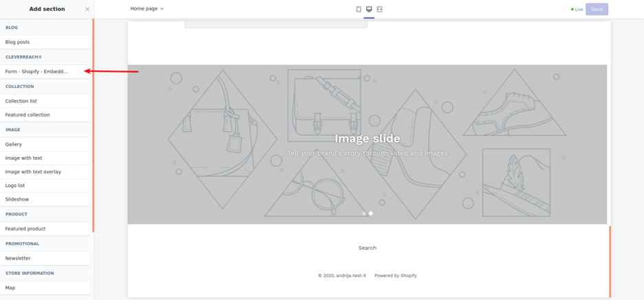Switch to desktop preview icon

click(369, 9)
